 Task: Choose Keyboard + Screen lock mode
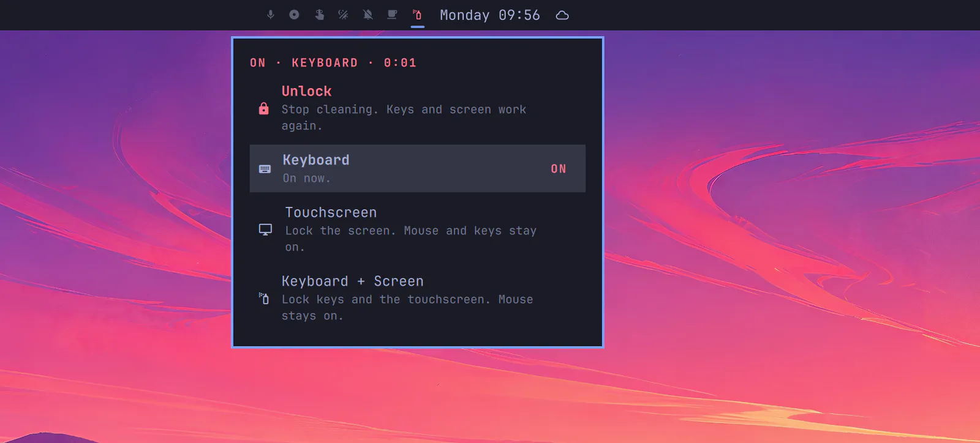[418, 298]
